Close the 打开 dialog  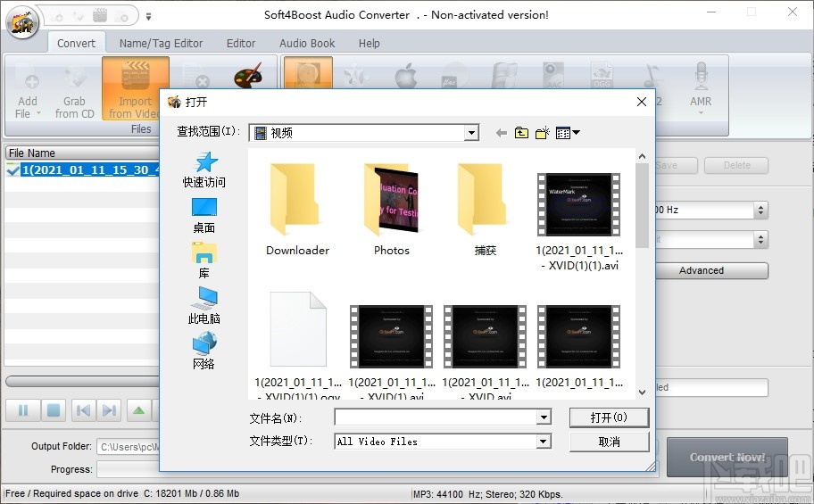[642, 102]
